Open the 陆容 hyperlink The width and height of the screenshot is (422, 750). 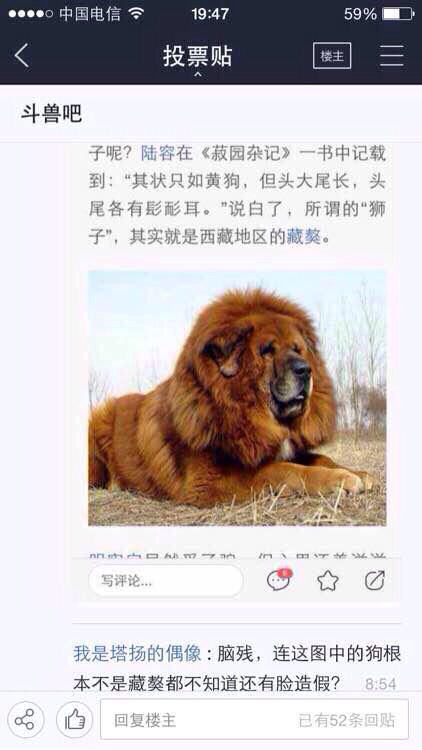(157, 153)
